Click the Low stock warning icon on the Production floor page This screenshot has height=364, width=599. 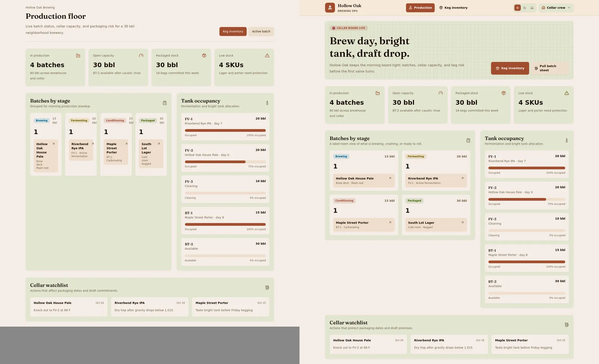[x=267, y=55]
